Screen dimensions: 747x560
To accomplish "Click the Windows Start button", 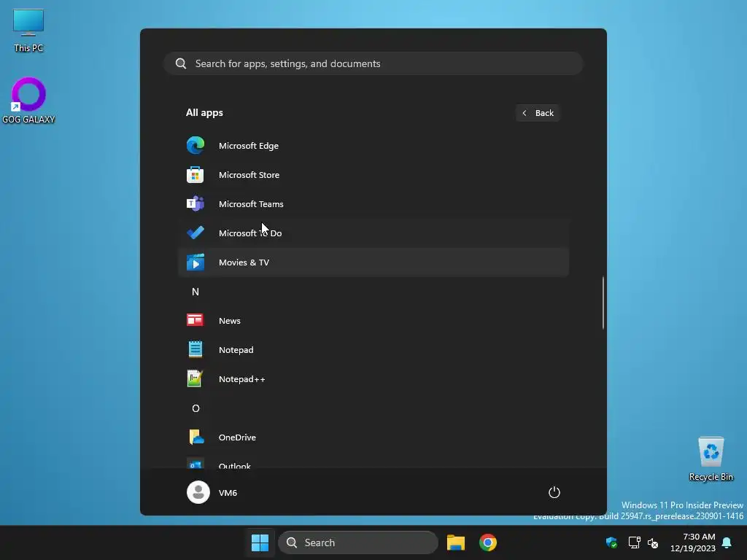I will (x=260, y=542).
